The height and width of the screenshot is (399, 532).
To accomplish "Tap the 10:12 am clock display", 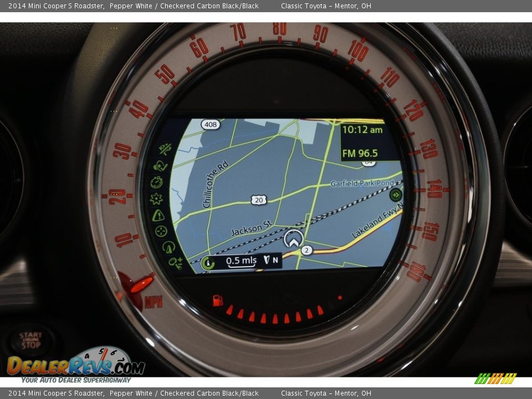I will tap(362, 130).
